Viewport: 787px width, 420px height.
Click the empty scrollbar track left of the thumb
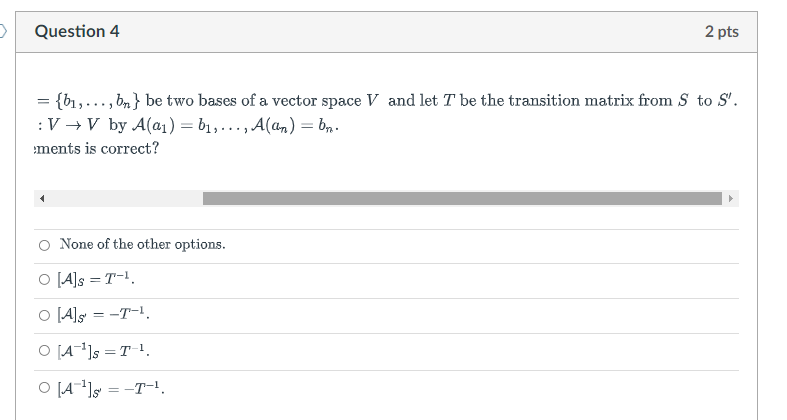point(125,199)
